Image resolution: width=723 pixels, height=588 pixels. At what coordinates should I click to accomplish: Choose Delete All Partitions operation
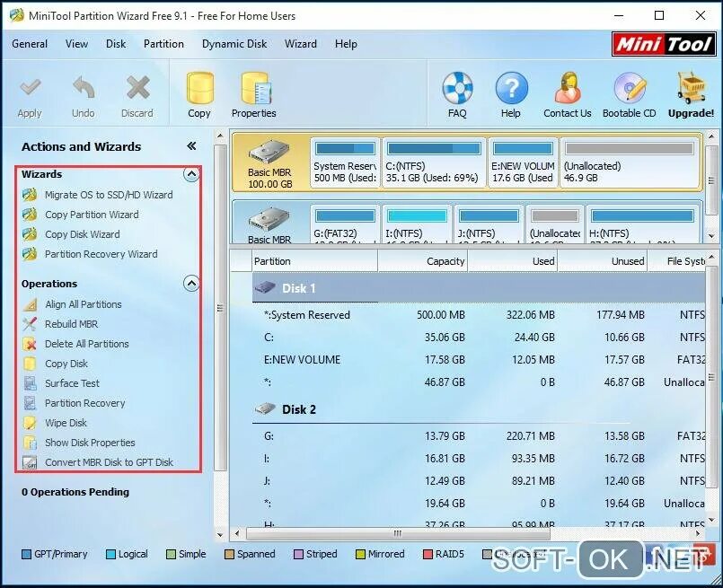(87, 344)
